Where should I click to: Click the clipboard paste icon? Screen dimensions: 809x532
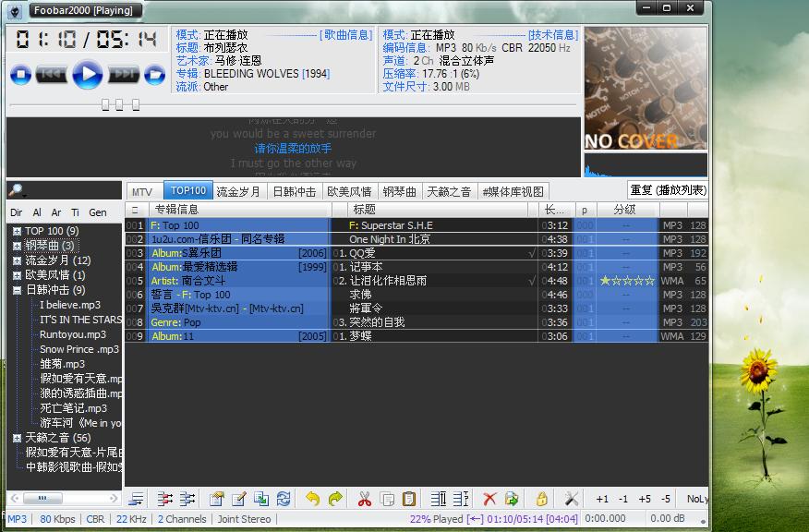point(409,499)
